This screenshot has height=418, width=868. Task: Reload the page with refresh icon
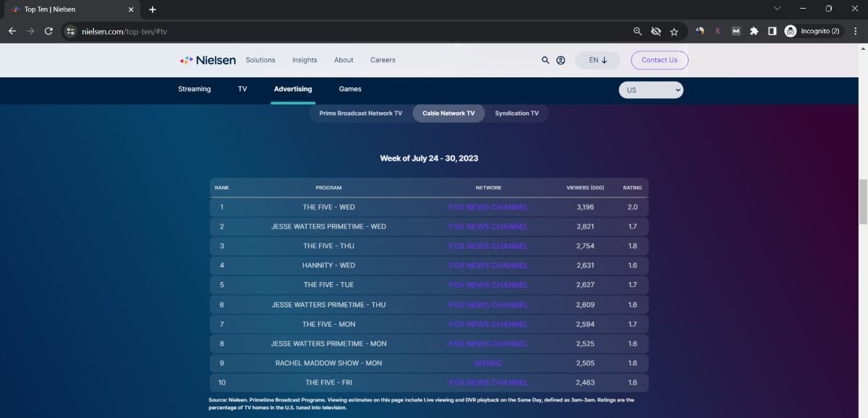click(48, 31)
